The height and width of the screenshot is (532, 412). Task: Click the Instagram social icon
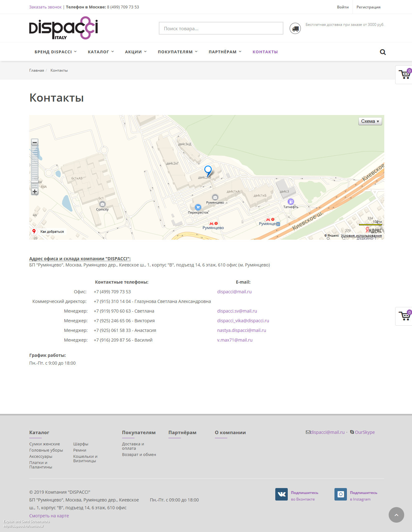341,494
